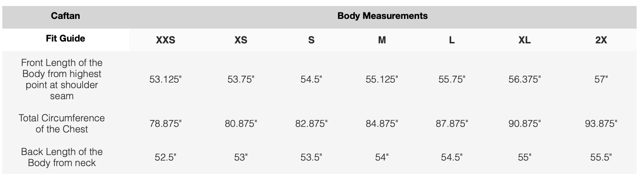Click the 52.5" back length value

(x=166, y=157)
